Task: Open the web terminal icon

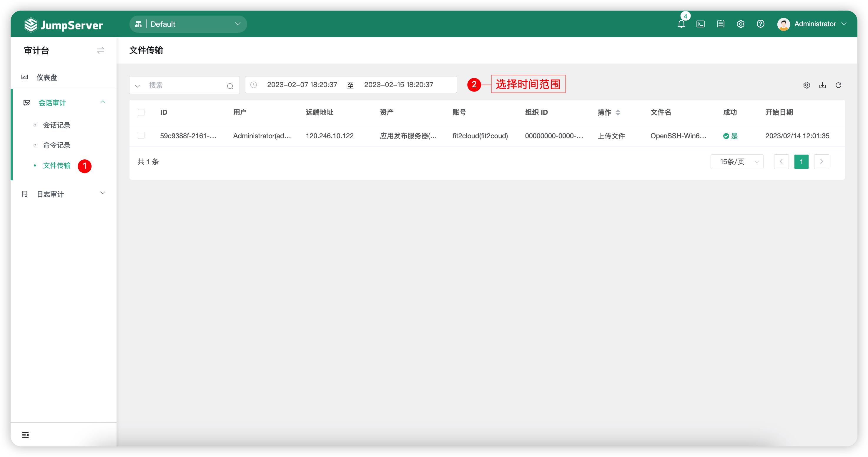Action: (x=701, y=24)
